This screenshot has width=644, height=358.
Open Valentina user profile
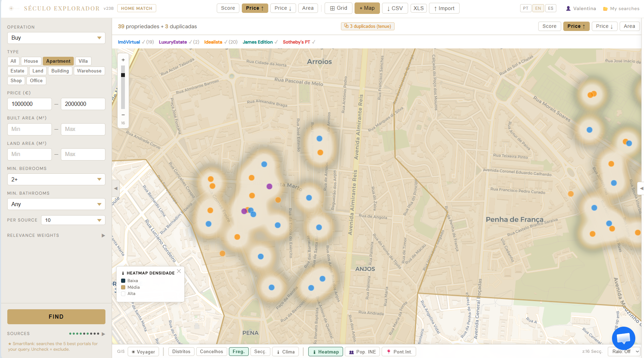(x=581, y=8)
